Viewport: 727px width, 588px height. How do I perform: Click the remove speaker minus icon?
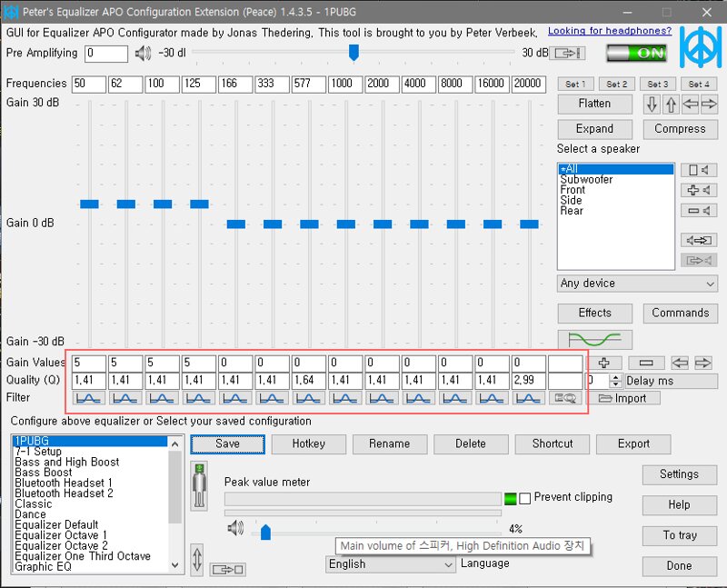[x=698, y=211]
